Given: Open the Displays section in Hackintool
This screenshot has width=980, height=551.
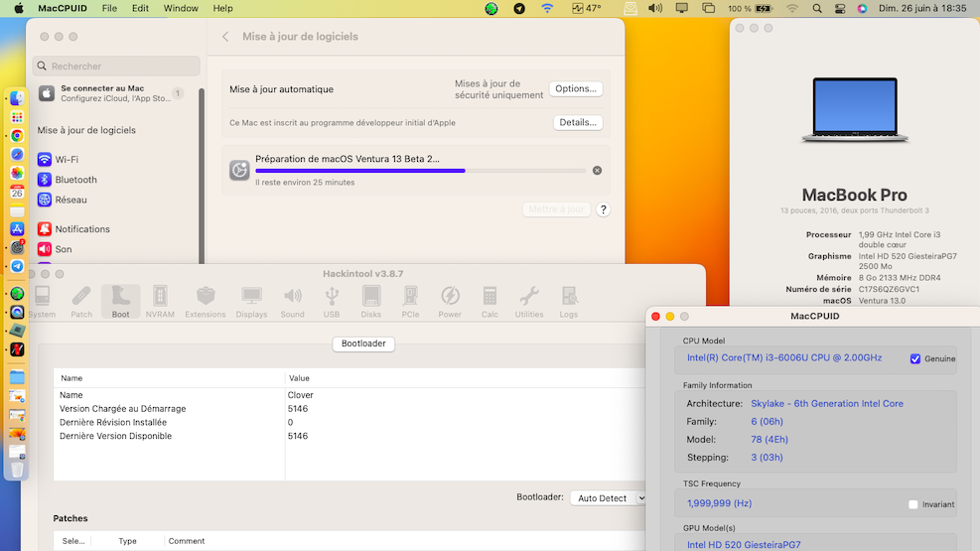Looking at the screenshot, I should tap(251, 303).
